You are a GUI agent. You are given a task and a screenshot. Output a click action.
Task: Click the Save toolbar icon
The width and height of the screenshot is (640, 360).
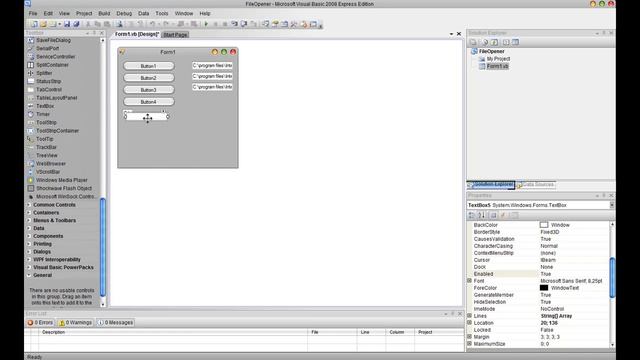tap(67, 24)
